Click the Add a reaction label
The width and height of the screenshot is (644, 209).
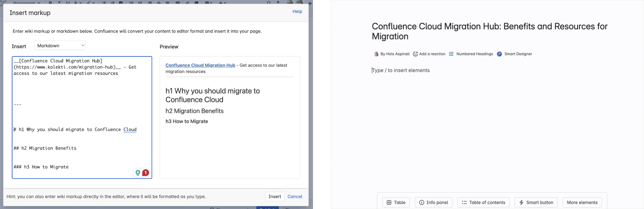432,54
